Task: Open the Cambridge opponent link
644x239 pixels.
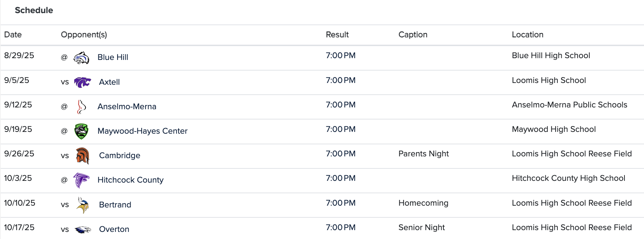Action: (x=120, y=156)
